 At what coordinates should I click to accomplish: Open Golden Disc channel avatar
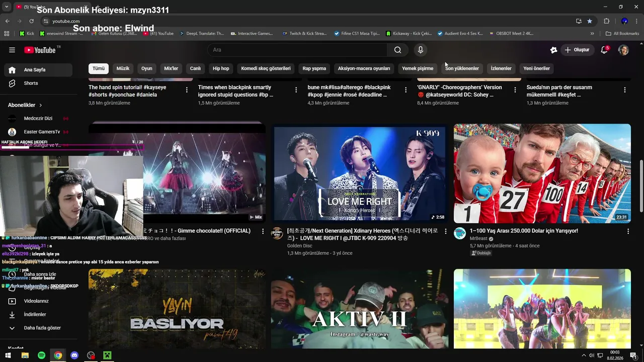(277, 233)
